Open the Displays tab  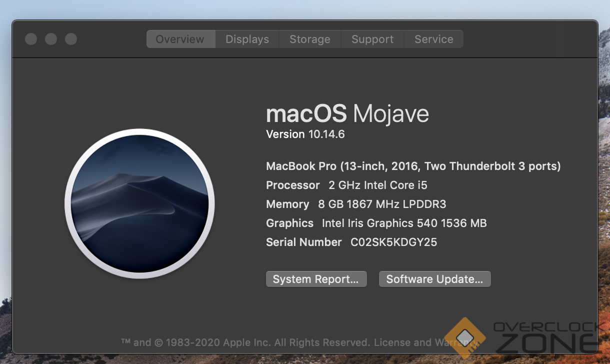247,39
